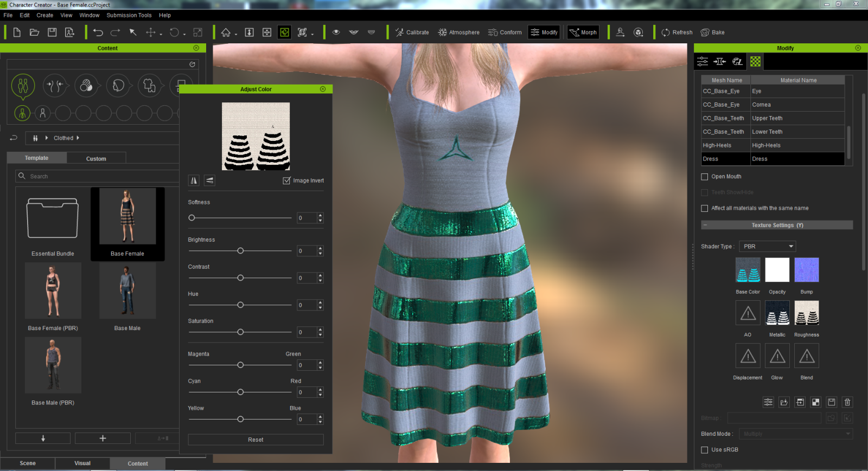868x471 pixels.
Task: Click the save texture disk icon
Action: pos(831,402)
